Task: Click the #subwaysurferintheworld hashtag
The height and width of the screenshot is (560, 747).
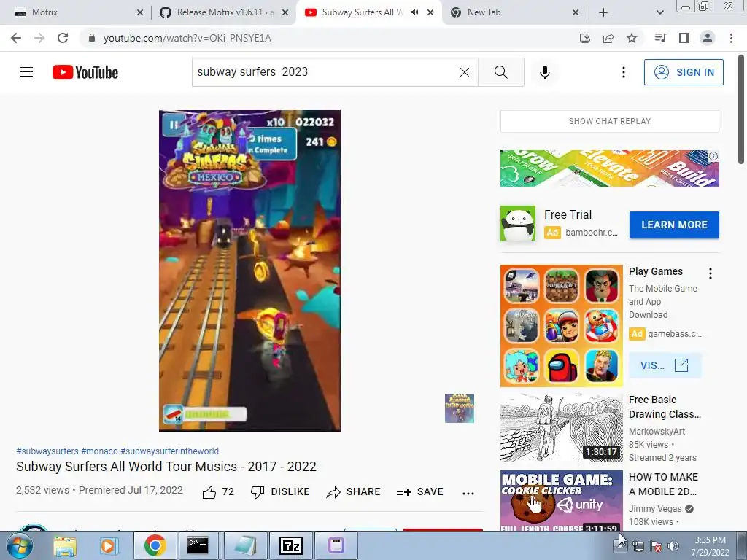Action: (169, 451)
